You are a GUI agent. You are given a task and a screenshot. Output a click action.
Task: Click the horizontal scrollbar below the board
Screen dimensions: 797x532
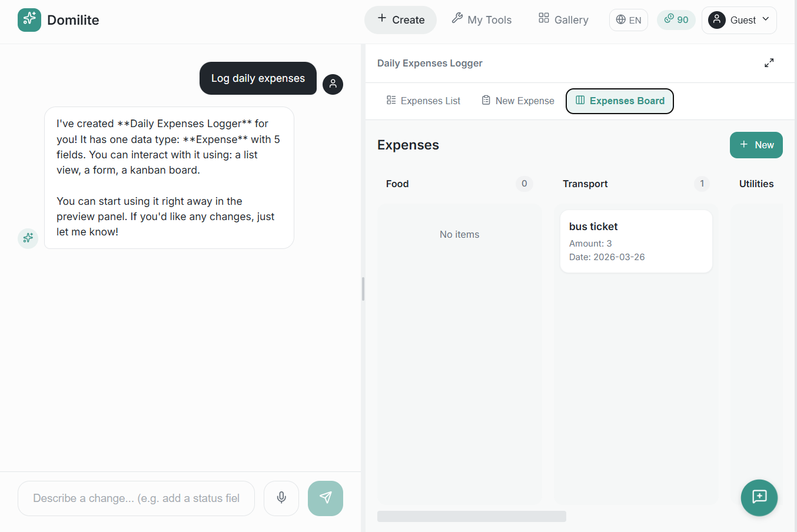tap(471, 516)
